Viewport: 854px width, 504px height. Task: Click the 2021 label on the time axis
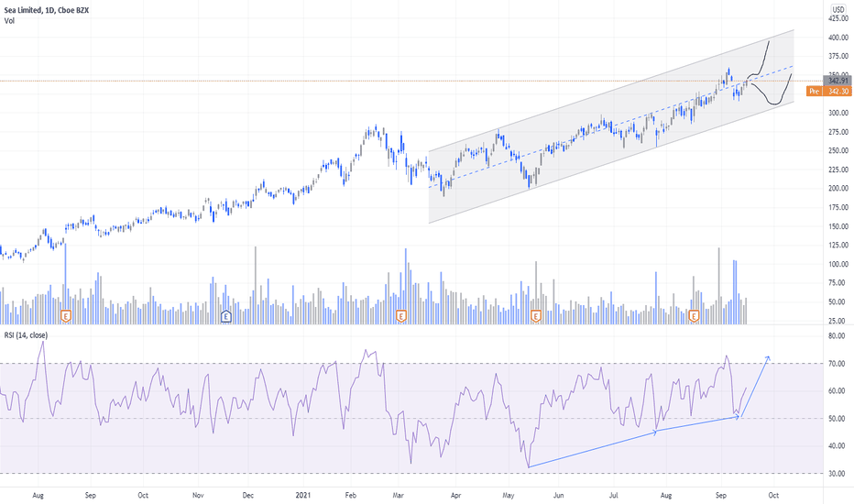coord(302,495)
